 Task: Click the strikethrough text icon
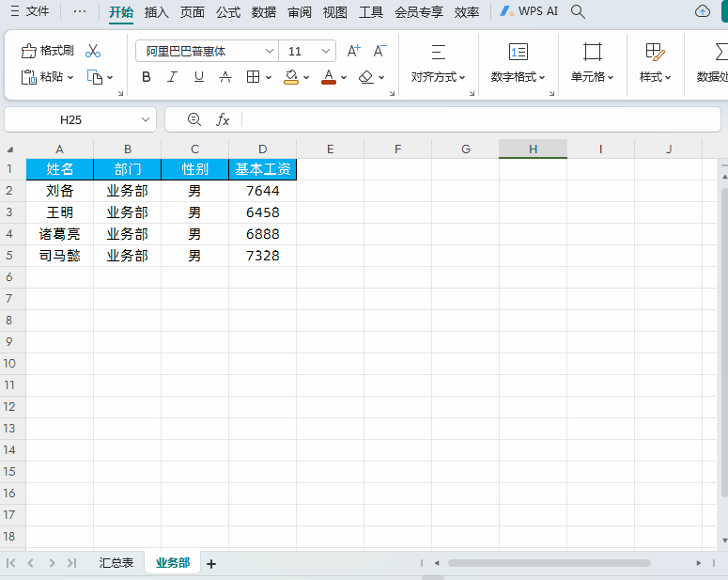click(x=225, y=77)
